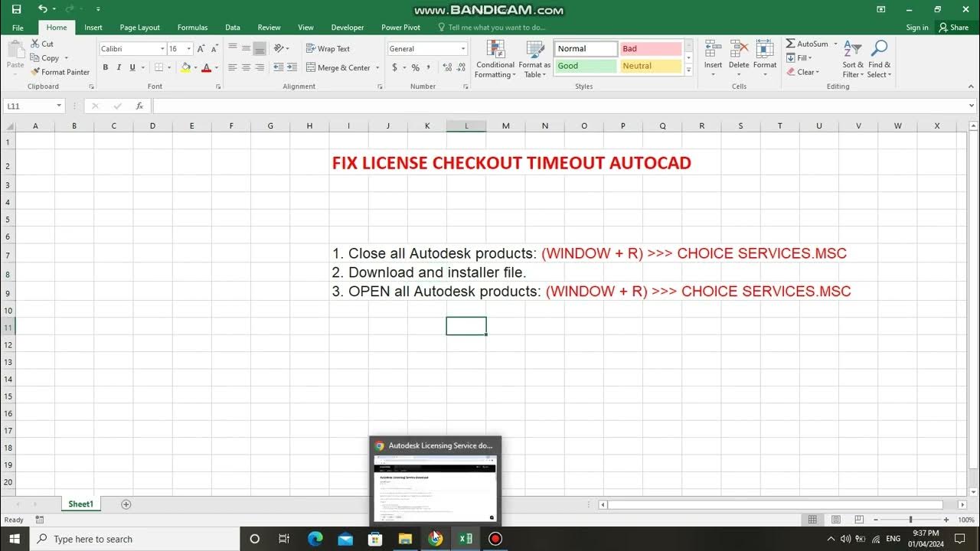The image size is (980, 551).
Task: Toggle Bold formatting
Action: (105, 67)
